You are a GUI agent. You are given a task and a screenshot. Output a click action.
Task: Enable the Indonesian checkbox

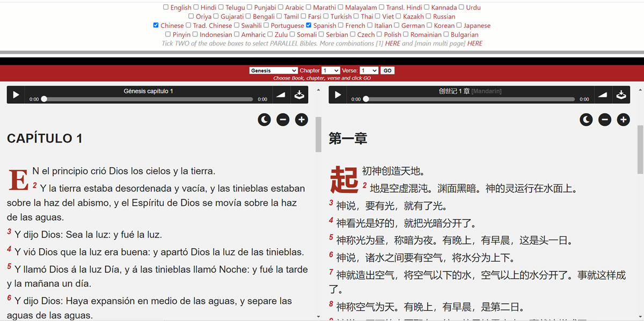coord(195,34)
